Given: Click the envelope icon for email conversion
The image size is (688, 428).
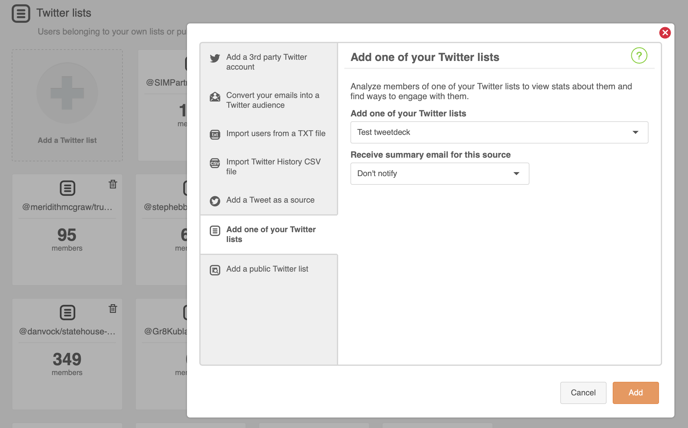Looking at the screenshot, I should (215, 97).
